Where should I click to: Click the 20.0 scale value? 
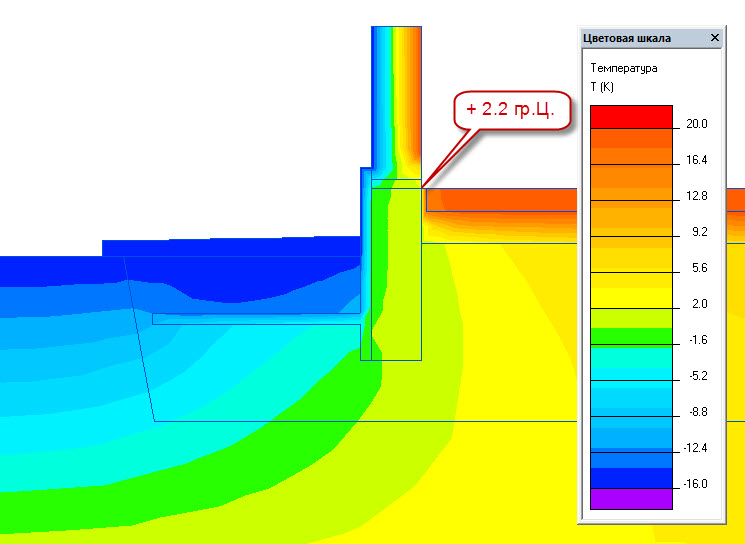click(696, 125)
